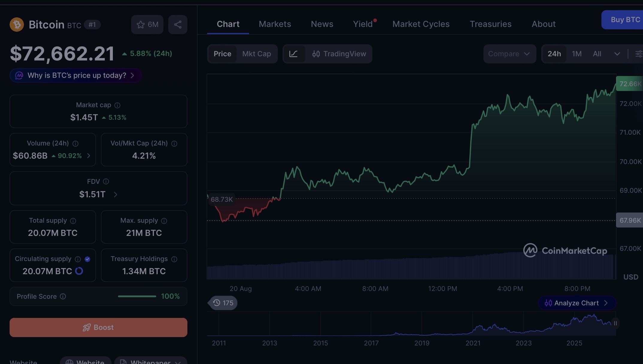The width and height of the screenshot is (643, 364).
Task: Open the Compare dropdown
Action: [x=509, y=54]
